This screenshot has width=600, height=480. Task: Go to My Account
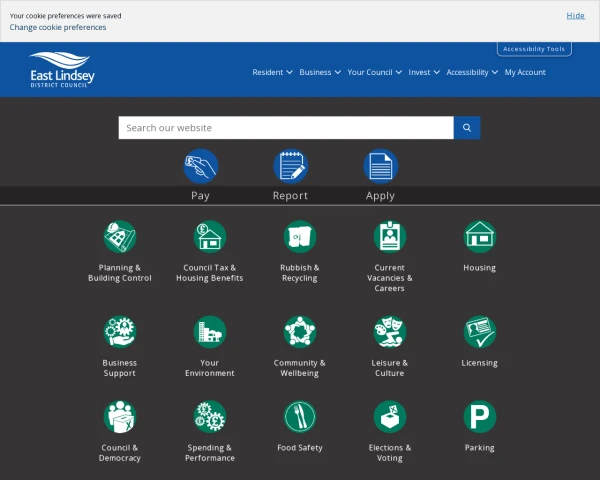(525, 73)
